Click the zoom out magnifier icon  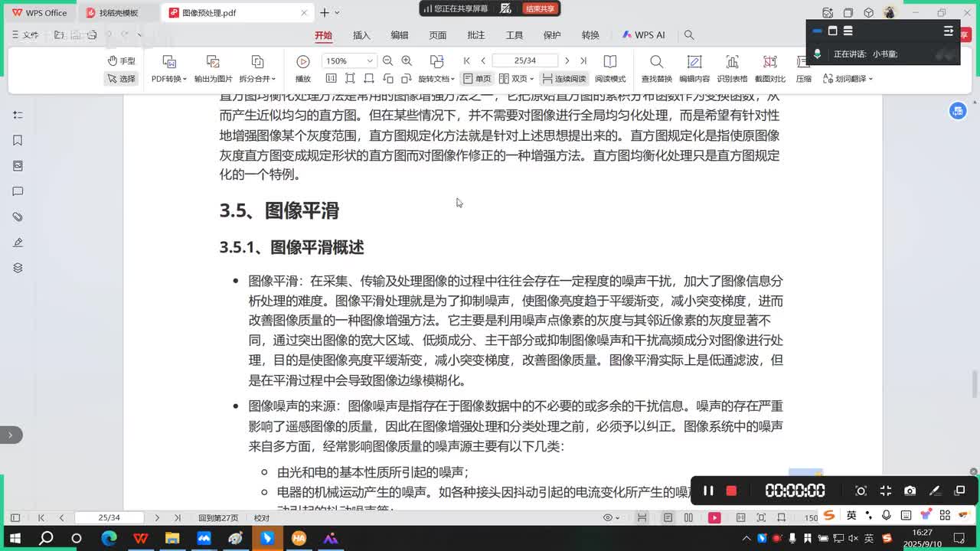click(387, 61)
